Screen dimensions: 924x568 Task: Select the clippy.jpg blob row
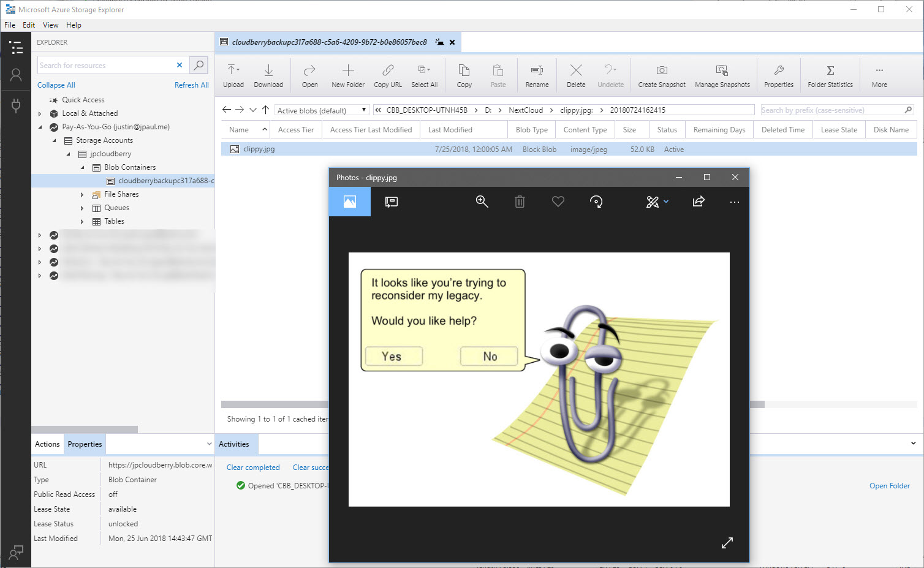pyautogui.click(x=569, y=149)
